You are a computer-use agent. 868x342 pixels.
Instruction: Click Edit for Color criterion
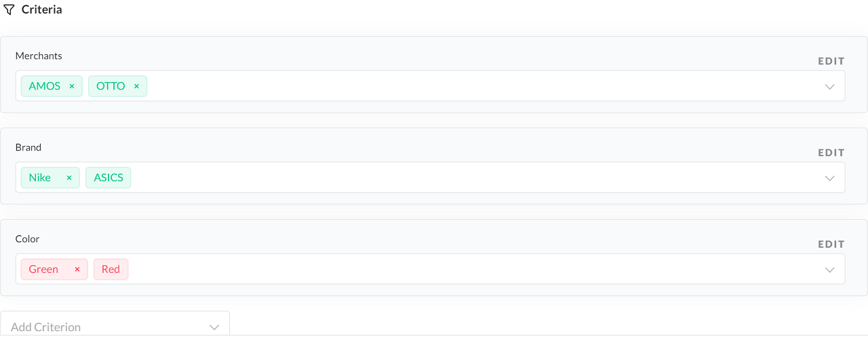point(831,244)
